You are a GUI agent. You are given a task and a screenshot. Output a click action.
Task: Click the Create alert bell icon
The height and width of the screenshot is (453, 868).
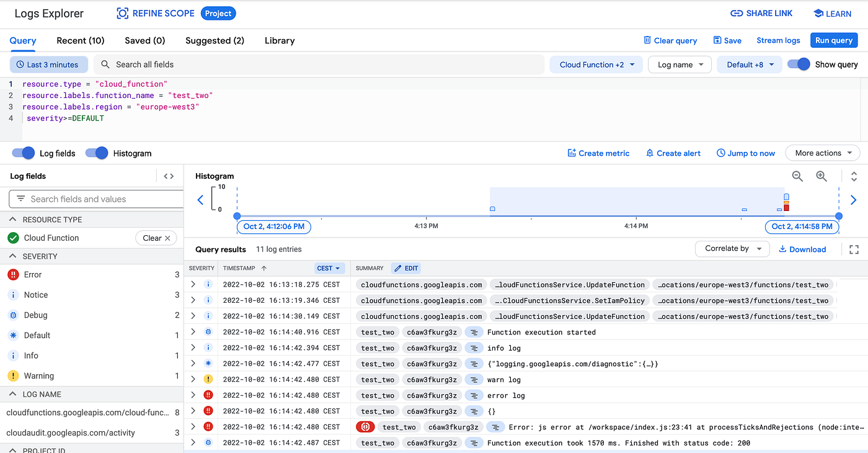pyautogui.click(x=649, y=153)
